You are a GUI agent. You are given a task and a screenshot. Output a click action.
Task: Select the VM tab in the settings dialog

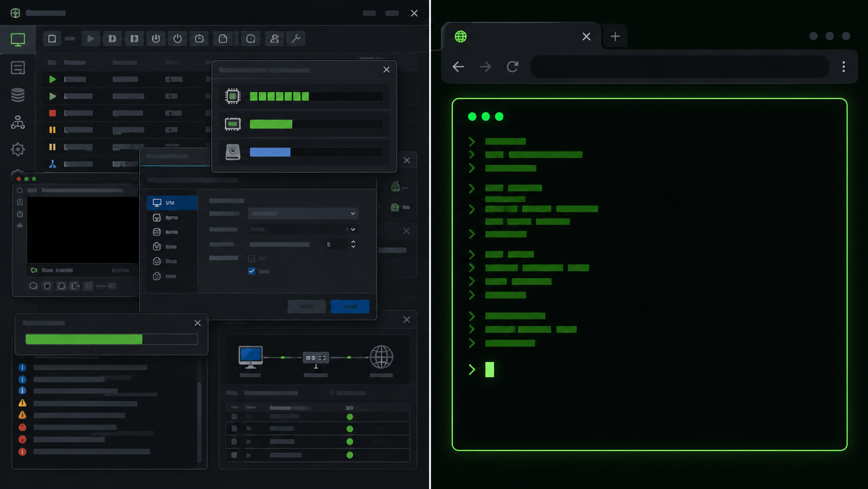click(172, 203)
